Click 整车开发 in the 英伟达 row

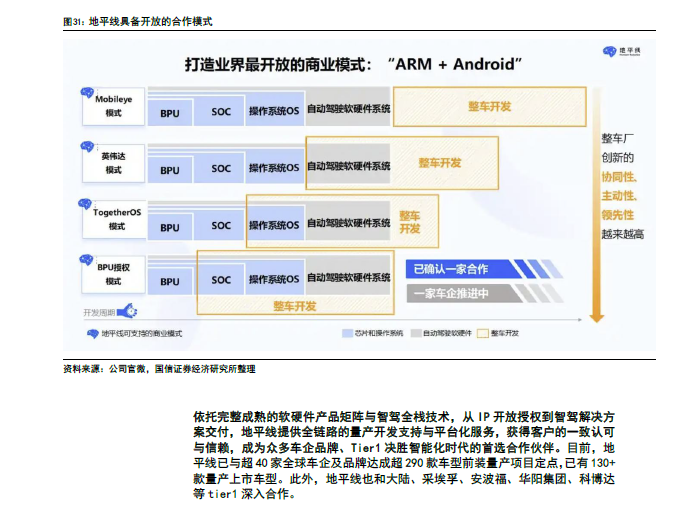[440, 163]
